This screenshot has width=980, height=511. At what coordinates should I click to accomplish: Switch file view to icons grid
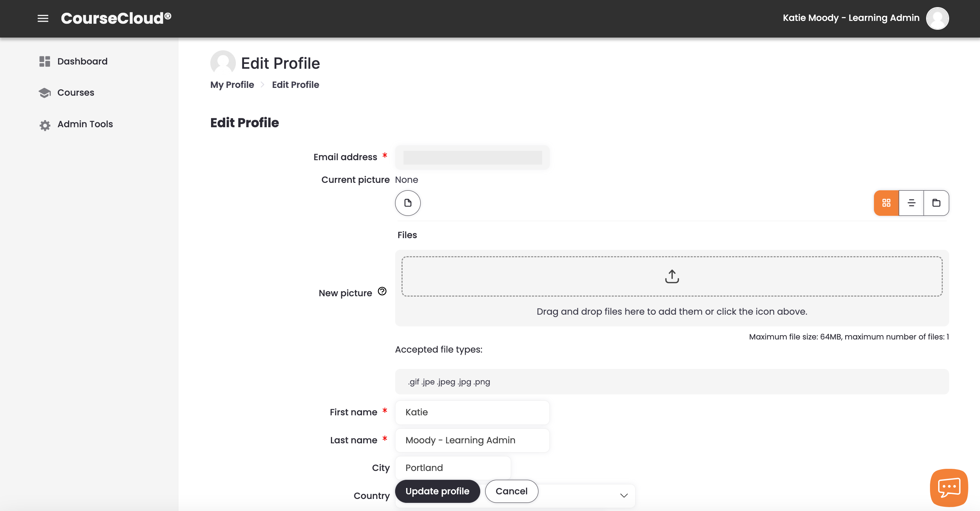[x=886, y=203]
